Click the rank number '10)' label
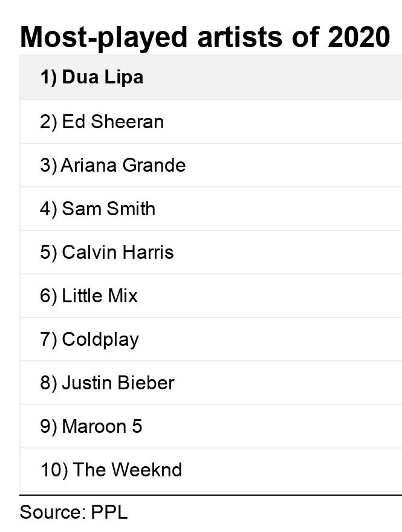Image resolution: width=402 pixels, height=532 pixels. 54,470
